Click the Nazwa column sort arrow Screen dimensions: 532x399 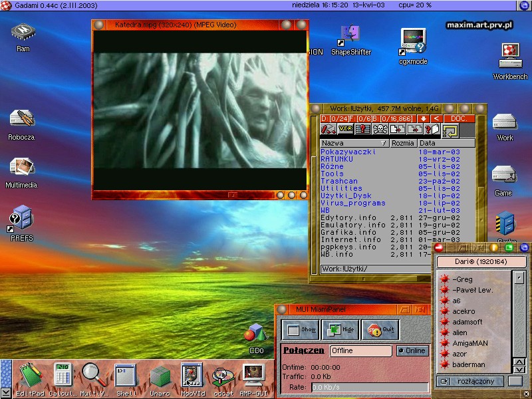point(384,143)
